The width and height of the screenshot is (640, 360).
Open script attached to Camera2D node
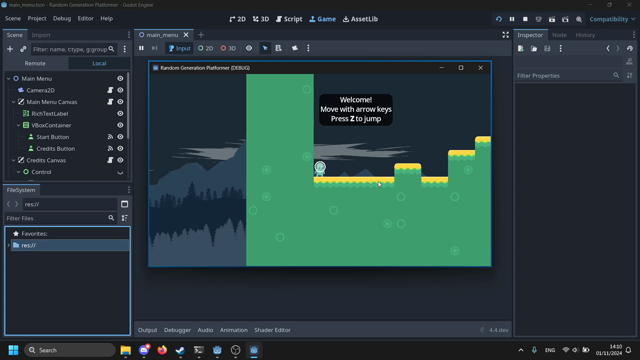tap(110, 90)
